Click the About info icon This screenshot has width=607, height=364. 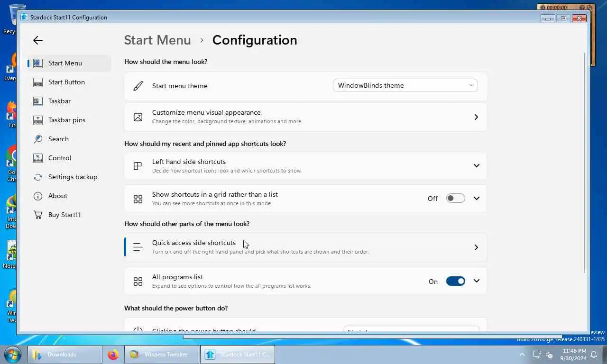coord(38,196)
